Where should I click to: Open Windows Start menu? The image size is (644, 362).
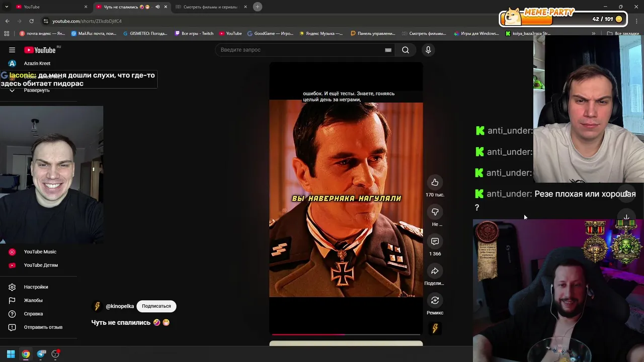(x=11, y=354)
